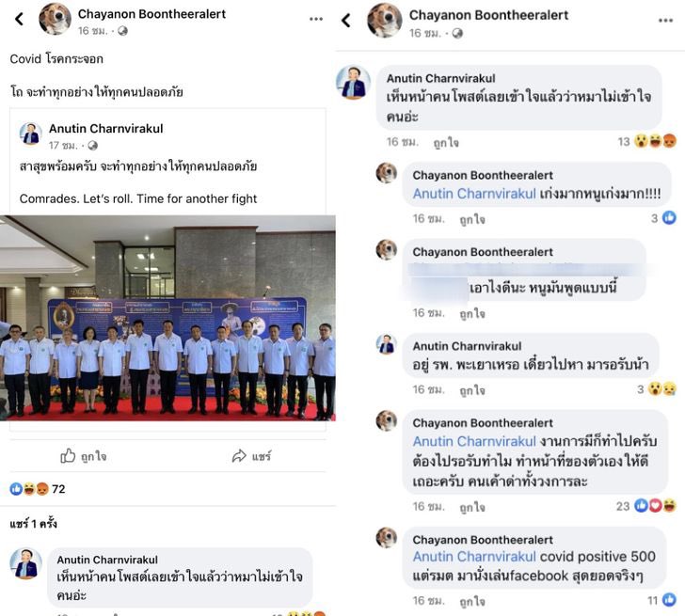Tap the thumbs-up Like button under the post

(83, 456)
